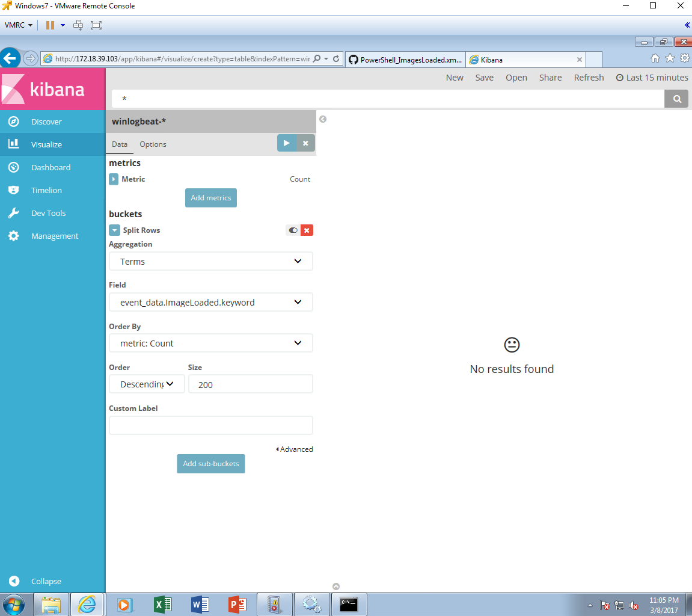Click the bottom spy panel expand arrow
692x616 pixels.
click(x=336, y=587)
